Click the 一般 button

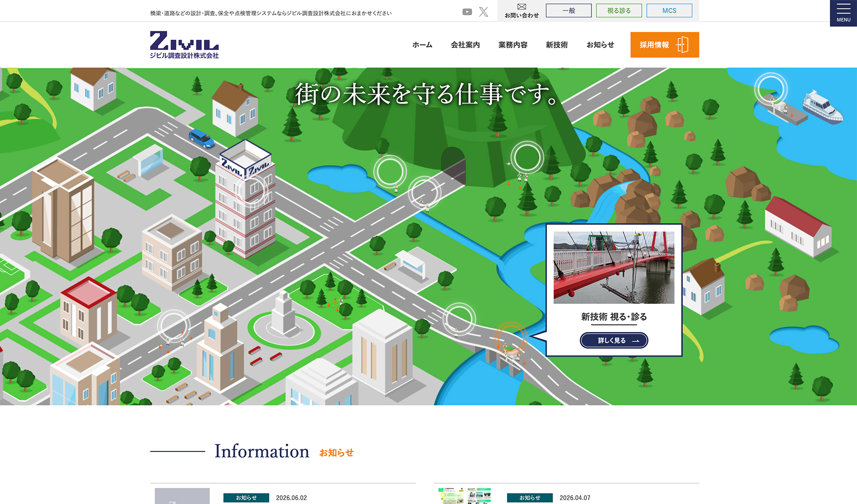(x=569, y=11)
